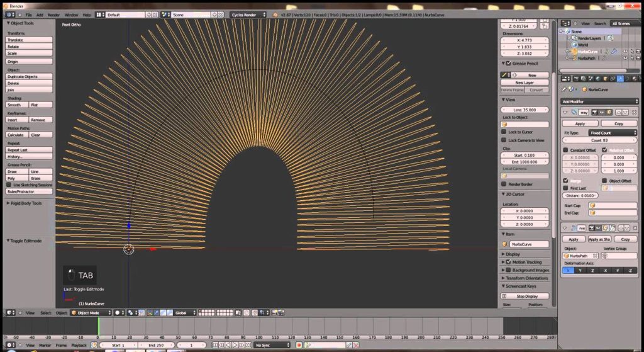Viewport: 644px width, 352px height.
Task: Open the Modifiers wrench tab in properties
Action: pyautogui.click(x=619, y=79)
